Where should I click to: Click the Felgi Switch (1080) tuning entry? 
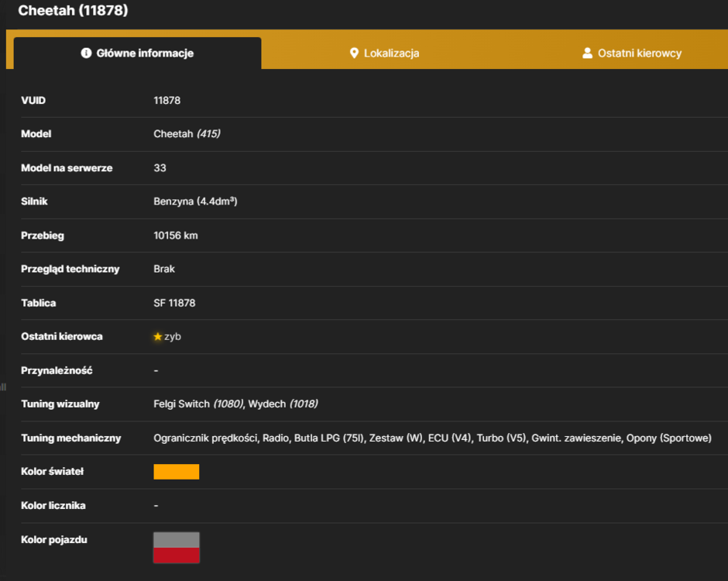point(198,404)
